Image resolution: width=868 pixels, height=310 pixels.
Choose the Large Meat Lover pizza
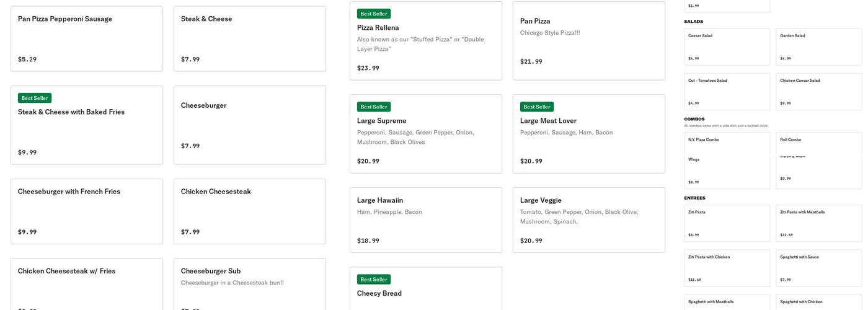(588, 133)
